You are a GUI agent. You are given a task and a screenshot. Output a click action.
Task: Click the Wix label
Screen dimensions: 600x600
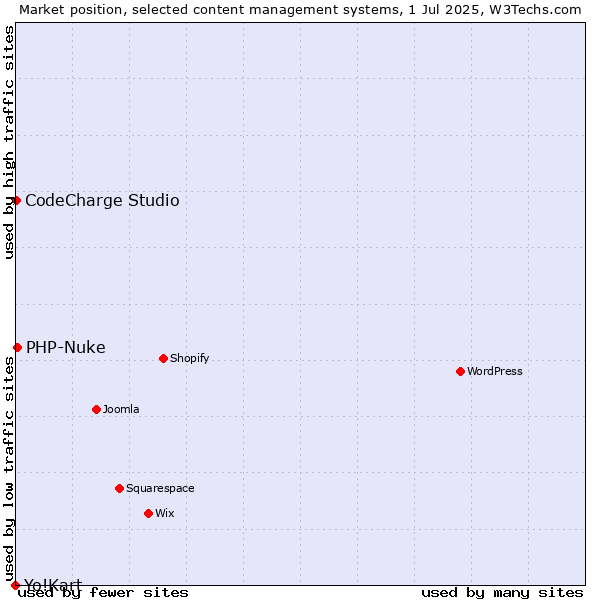(165, 513)
